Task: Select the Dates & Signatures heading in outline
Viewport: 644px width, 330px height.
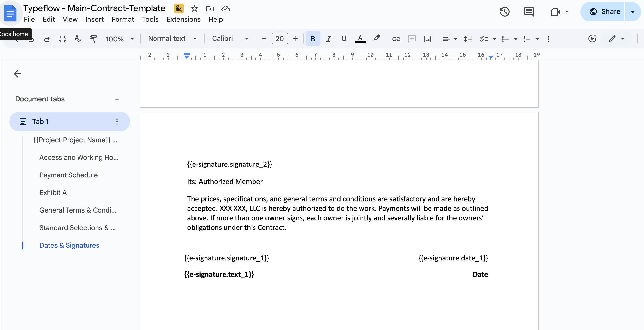Action: (69, 245)
